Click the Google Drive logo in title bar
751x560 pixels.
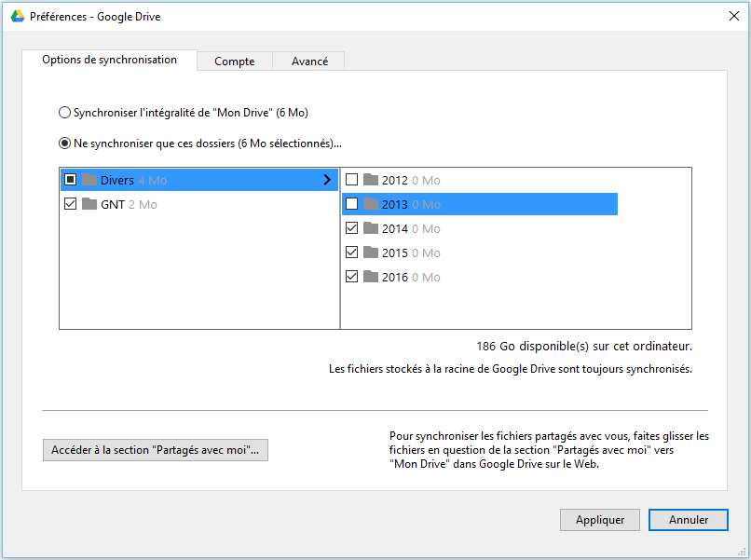coord(18,16)
